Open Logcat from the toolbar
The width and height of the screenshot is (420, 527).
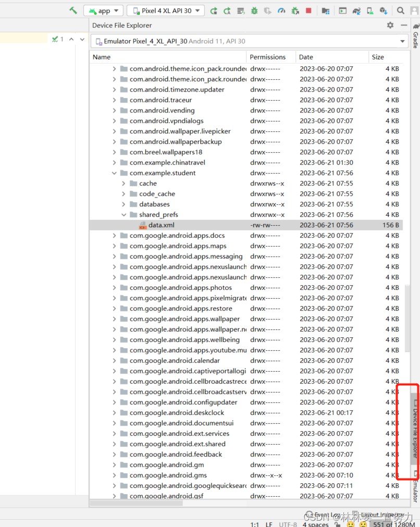point(342,10)
